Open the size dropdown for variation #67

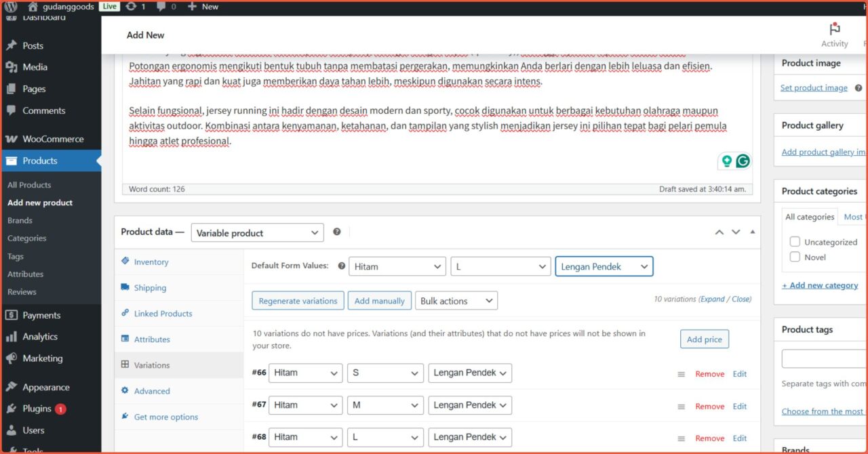(385, 405)
